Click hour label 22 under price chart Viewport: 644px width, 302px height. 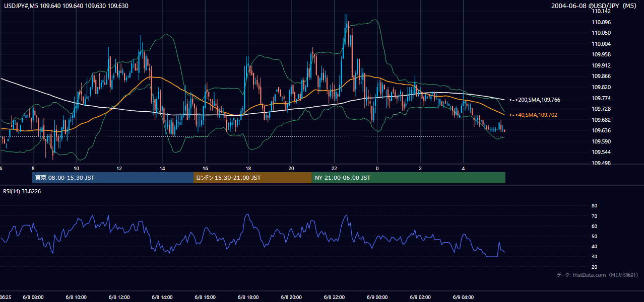[x=334, y=168]
